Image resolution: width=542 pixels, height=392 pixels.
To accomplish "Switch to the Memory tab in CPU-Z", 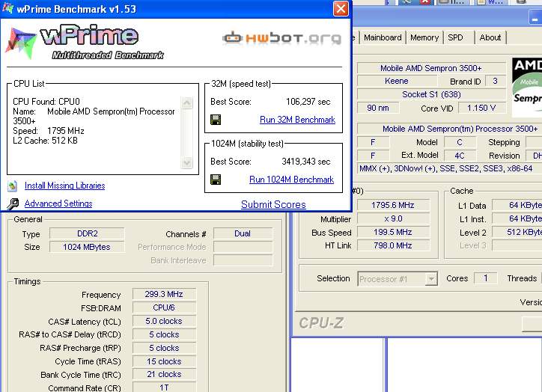I will tap(424, 37).
